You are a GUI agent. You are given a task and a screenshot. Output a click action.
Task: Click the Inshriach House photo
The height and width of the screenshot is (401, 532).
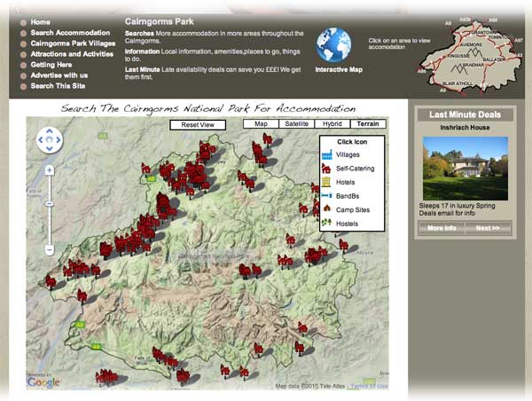[x=465, y=168]
